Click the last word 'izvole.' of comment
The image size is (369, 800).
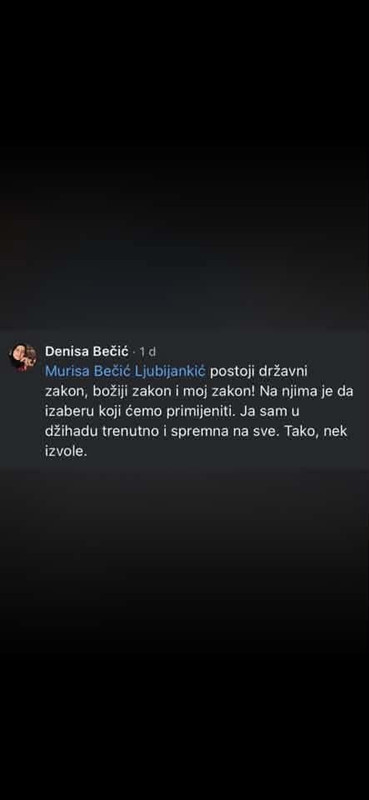click(x=63, y=451)
